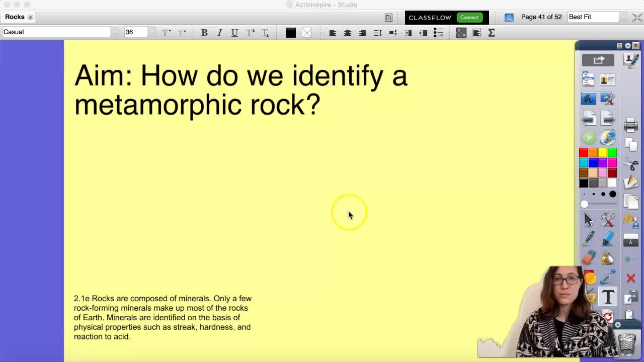Viewport: 644px width, 362px height.
Task: Toggle Superscript formatting
Action: point(250,33)
